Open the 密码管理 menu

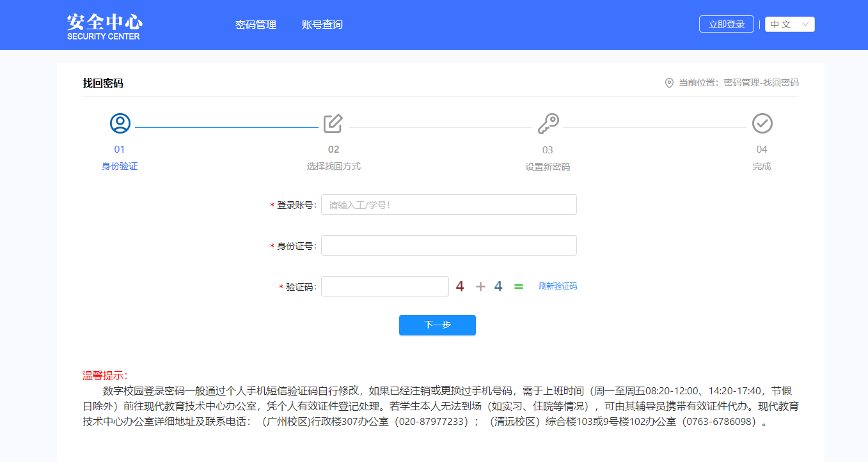(256, 25)
